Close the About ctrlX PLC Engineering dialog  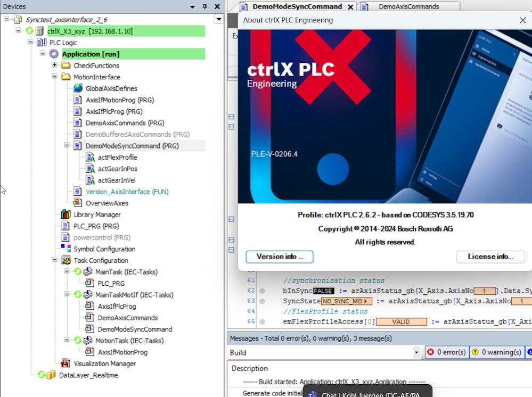click(522, 20)
